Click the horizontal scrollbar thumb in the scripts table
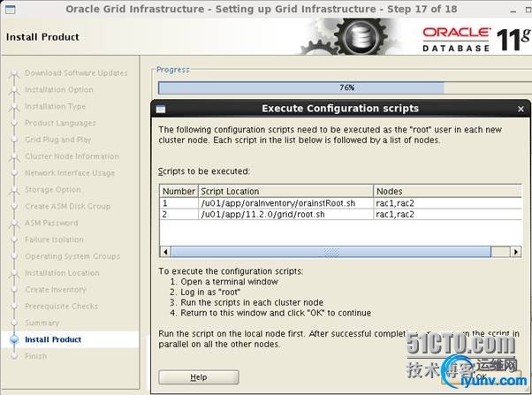Viewport: 532px width, 395px height. [x=331, y=252]
